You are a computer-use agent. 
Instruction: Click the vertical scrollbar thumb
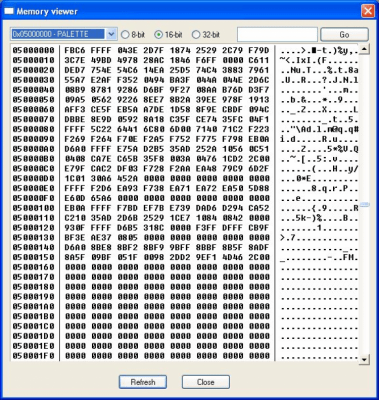364,204
